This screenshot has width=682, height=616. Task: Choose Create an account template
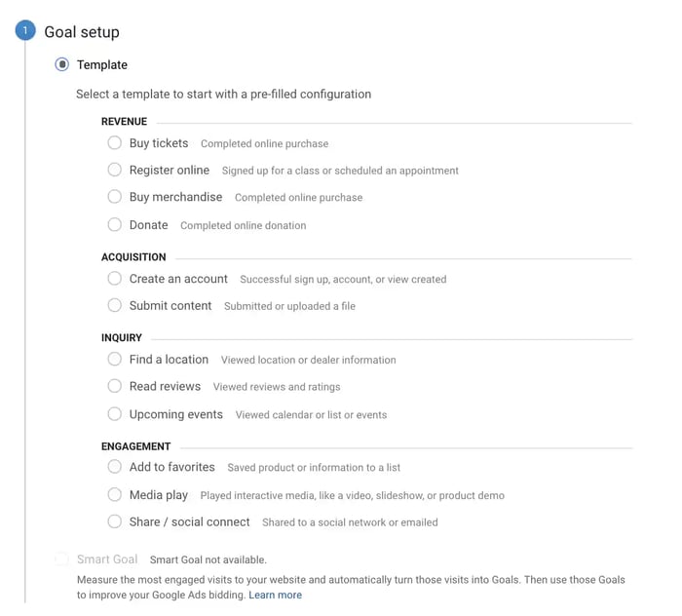click(115, 279)
